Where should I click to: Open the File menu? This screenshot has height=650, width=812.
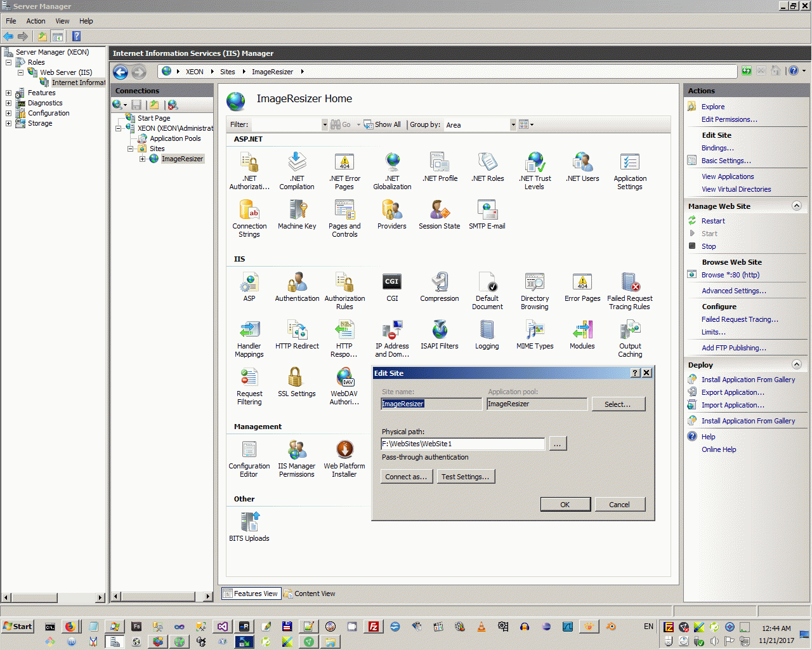coord(11,21)
